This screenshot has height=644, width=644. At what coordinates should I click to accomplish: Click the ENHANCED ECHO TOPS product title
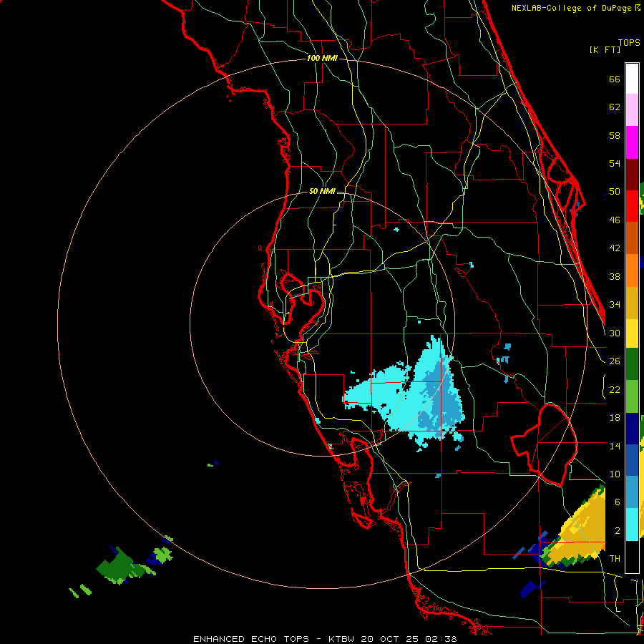251,639
